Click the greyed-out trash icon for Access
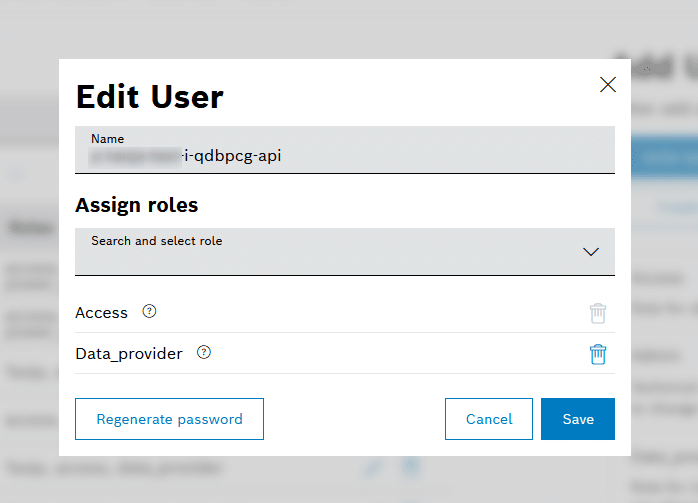 coord(597,313)
